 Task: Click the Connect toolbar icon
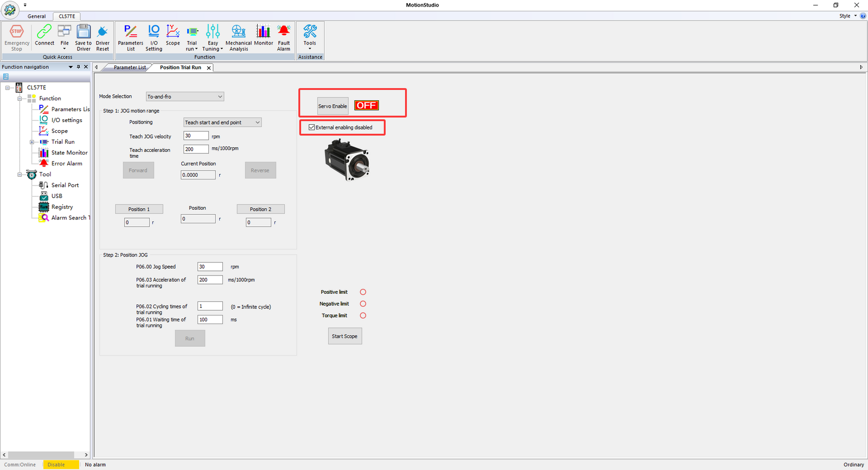pos(44,35)
